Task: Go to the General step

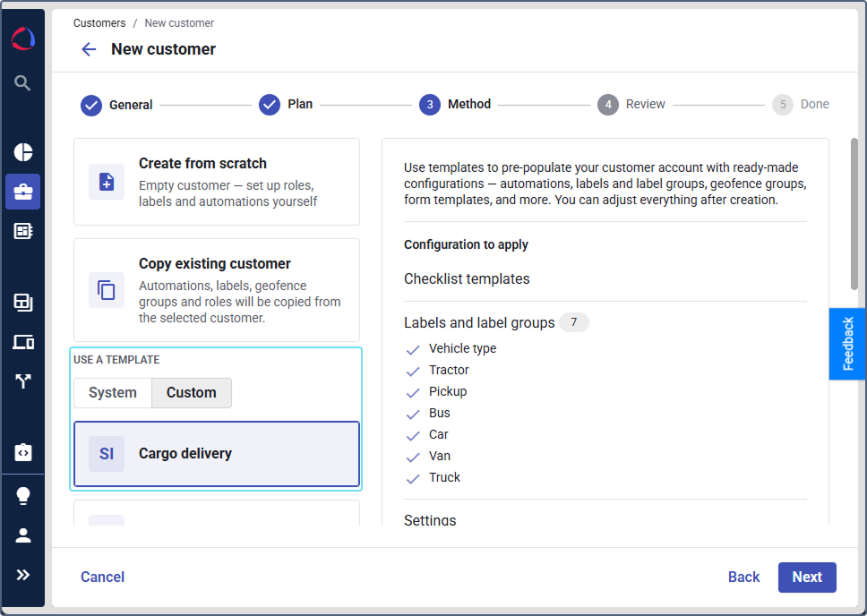Action: pyautogui.click(x=116, y=105)
